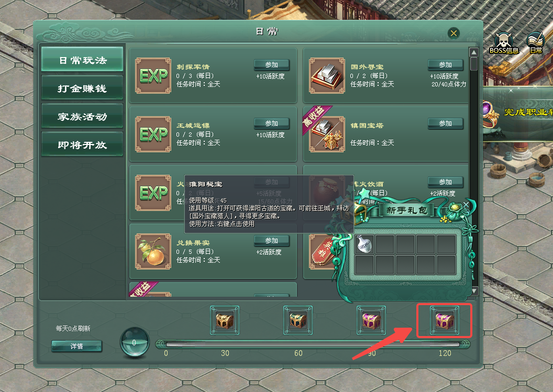The width and height of the screenshot is (553, 392).
Task: Claim the 60 activity reward chest
Action: (x=298, y=320)
